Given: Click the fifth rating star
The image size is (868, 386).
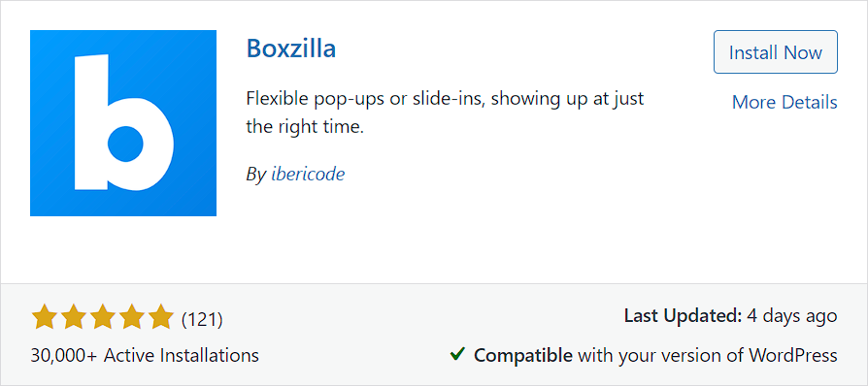Looking at the screenshot, I should [x=162, y=317].
